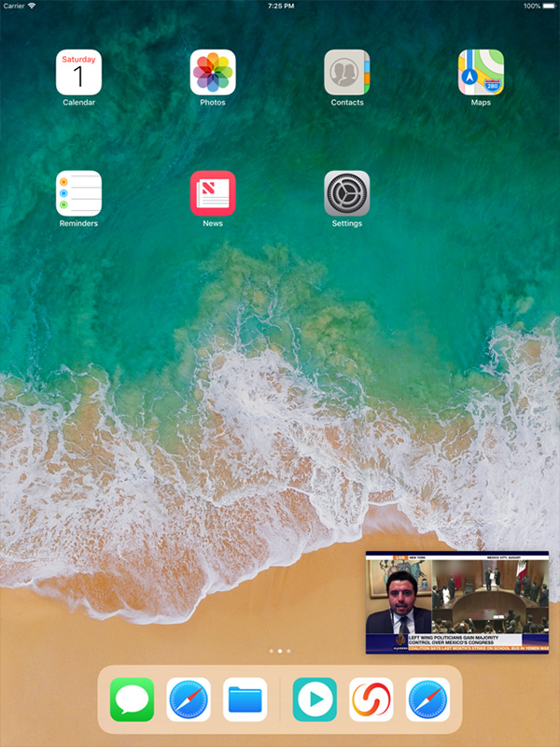The height and width of the screenshot is (747, 560).
Task: Tap the 7:25 PM clock in status bar
Action: pyautogui.click(x=280, y=6)
